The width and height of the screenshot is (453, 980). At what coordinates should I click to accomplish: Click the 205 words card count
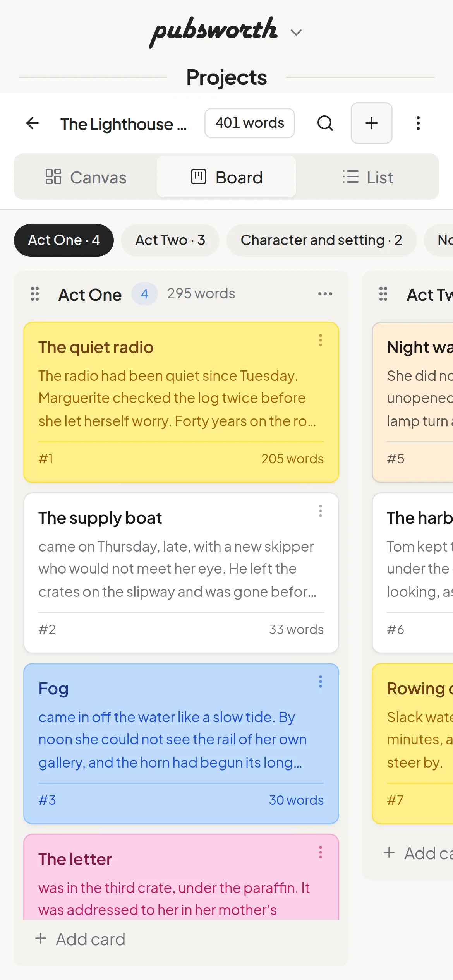(x=292, y=459)
